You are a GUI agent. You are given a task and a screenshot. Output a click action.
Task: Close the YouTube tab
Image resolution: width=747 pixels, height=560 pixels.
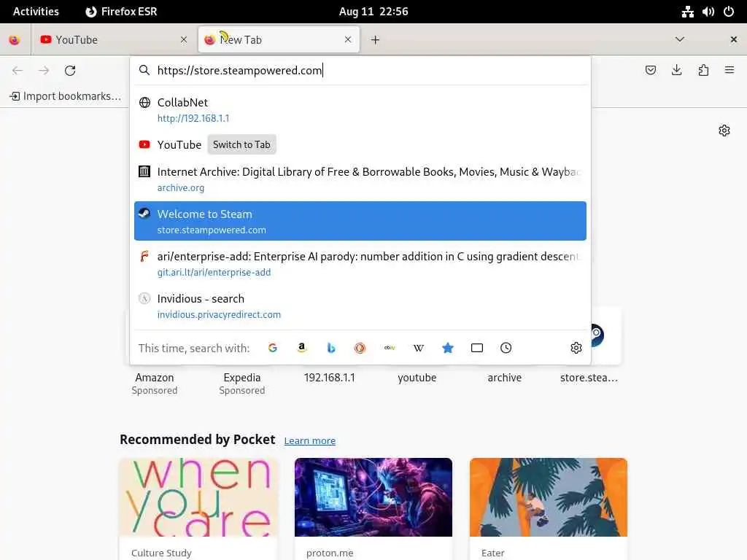click(x=184, y=39)
